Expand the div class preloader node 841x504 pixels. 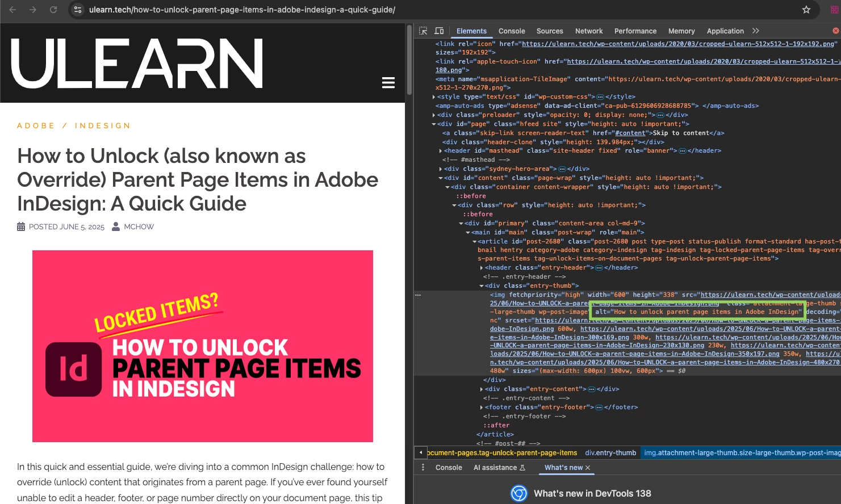434,115
